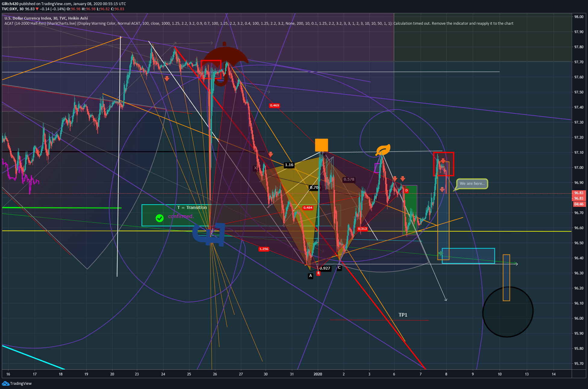Image resolution: width=588 pixels, height=389 pixels.
Task: Select date 26 on time axis
Action: pyautogui.click(x=215, y=374)
